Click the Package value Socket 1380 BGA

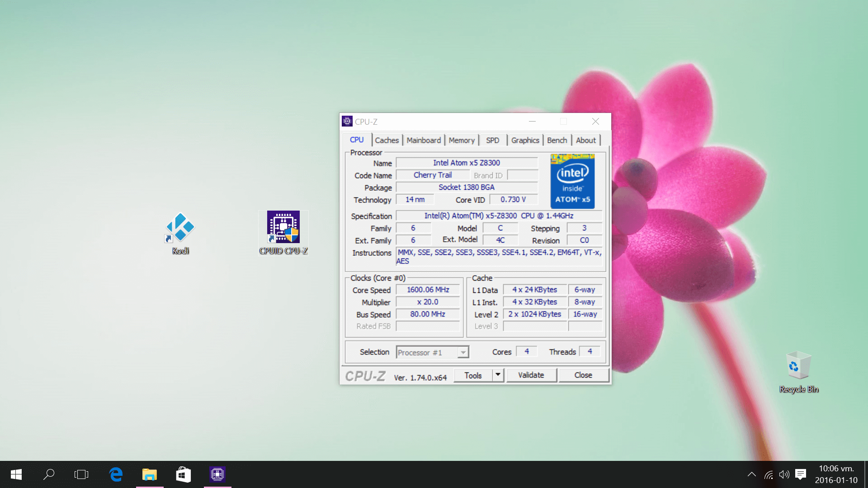click(x=467, y=187)
